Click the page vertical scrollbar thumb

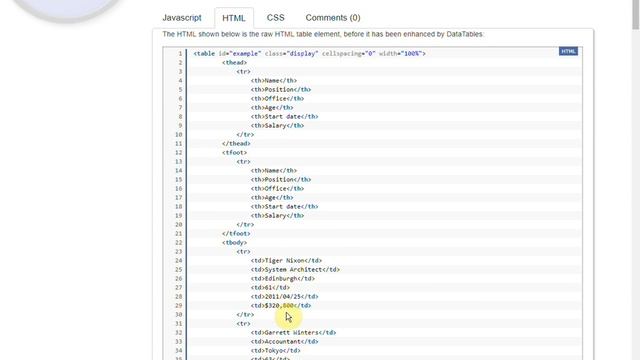click(x=636, y=14)
